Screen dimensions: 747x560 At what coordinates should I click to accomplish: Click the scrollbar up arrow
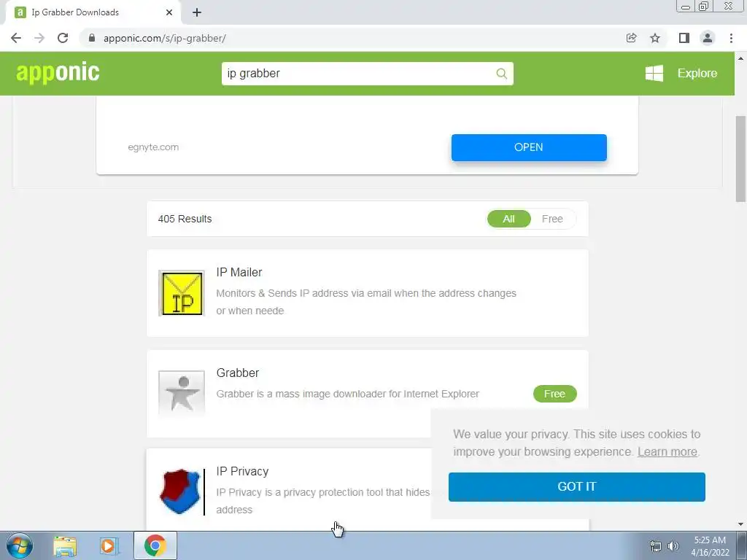point(740,58)
